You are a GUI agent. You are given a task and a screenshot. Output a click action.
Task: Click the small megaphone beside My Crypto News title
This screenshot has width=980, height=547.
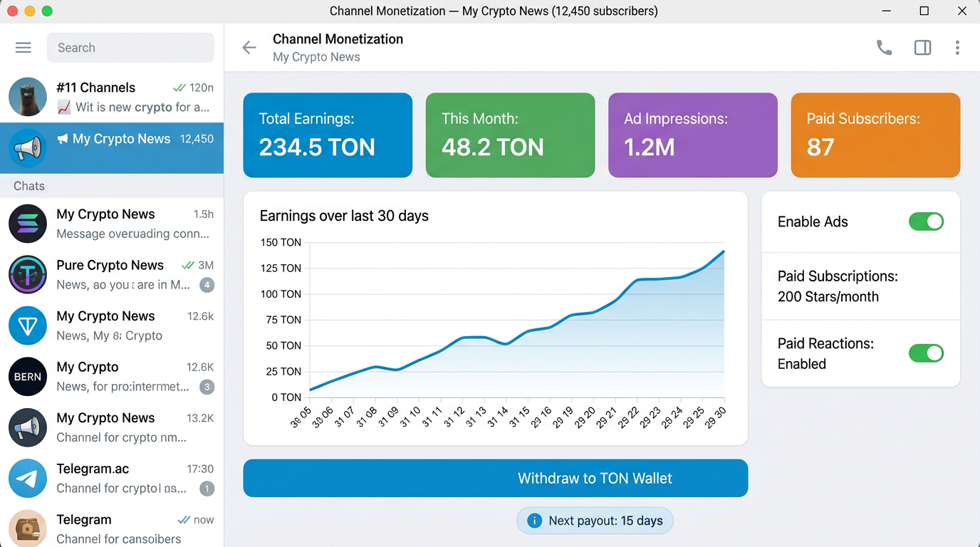pyautogui.click(x=63, y=139)
